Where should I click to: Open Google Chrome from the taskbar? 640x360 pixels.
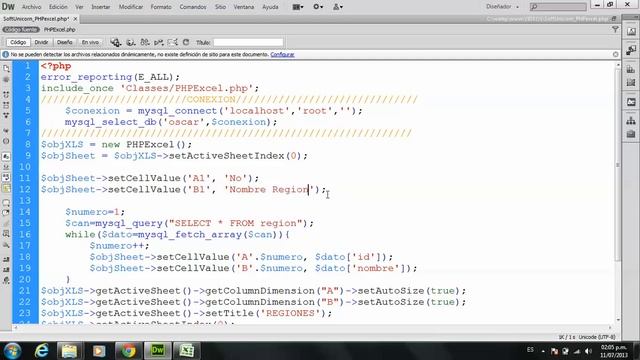click(x=128, y=351)
